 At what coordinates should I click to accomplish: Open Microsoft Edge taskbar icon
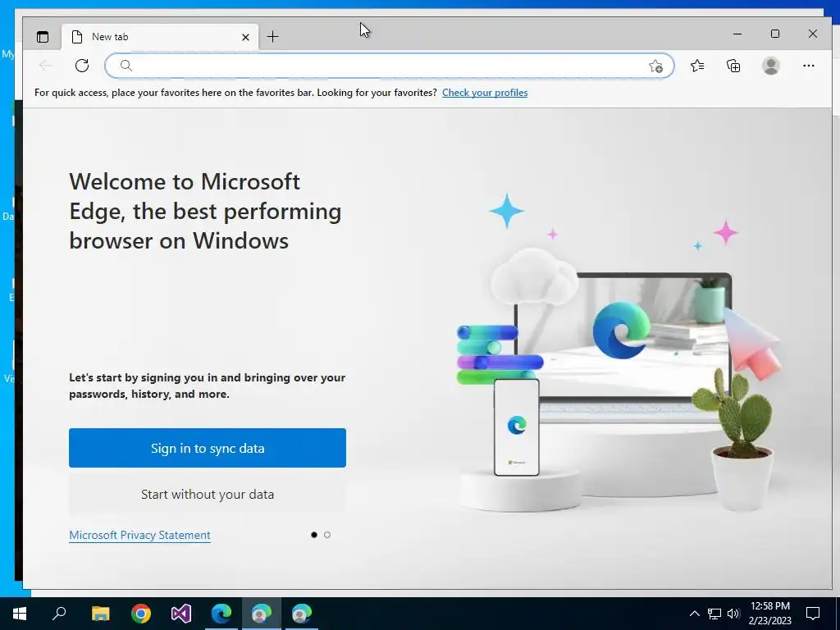click(221, 614)
